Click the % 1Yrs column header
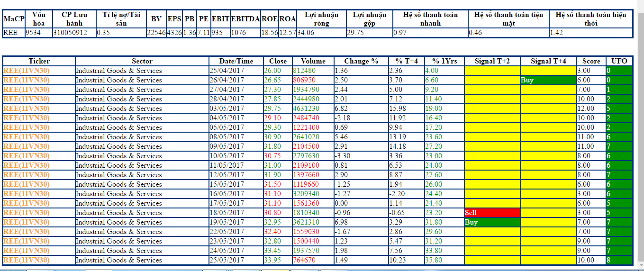This screenshot has height=271, width=644. tap(444, 61)
